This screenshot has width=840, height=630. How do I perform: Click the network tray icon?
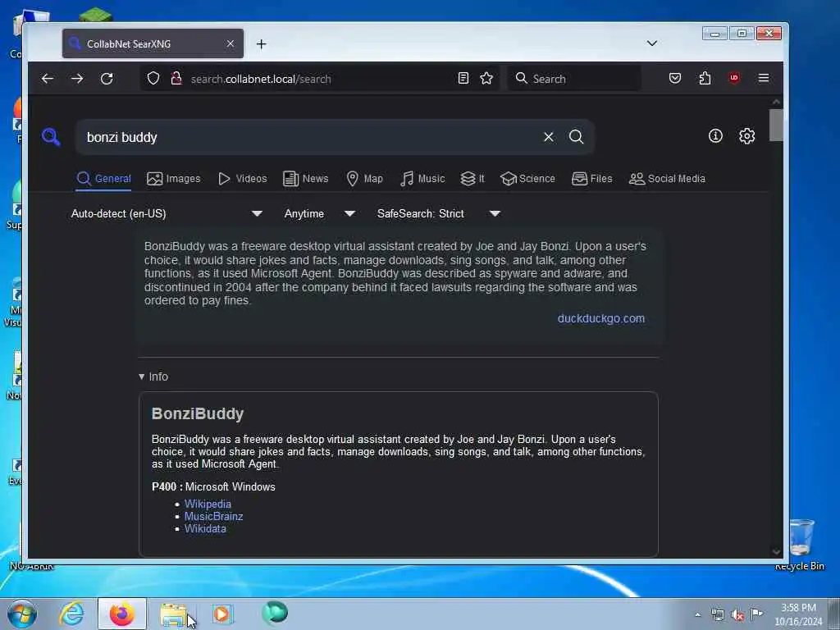click(717, 615)
